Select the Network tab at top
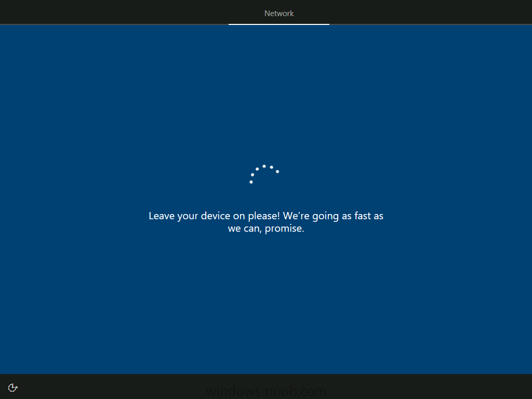Image resolution: width=532 pixels, height=399 pixels. point(279,13)
